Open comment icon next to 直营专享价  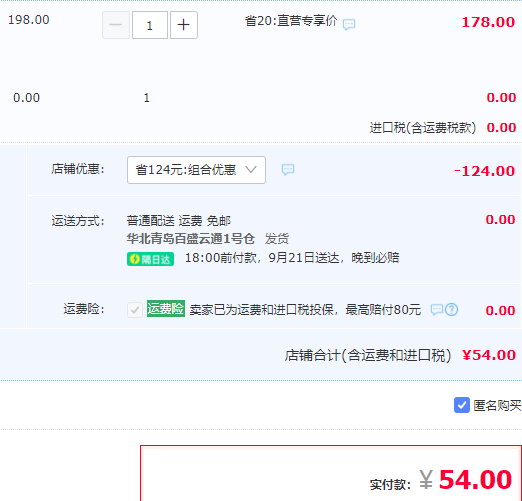click(349, 24)
